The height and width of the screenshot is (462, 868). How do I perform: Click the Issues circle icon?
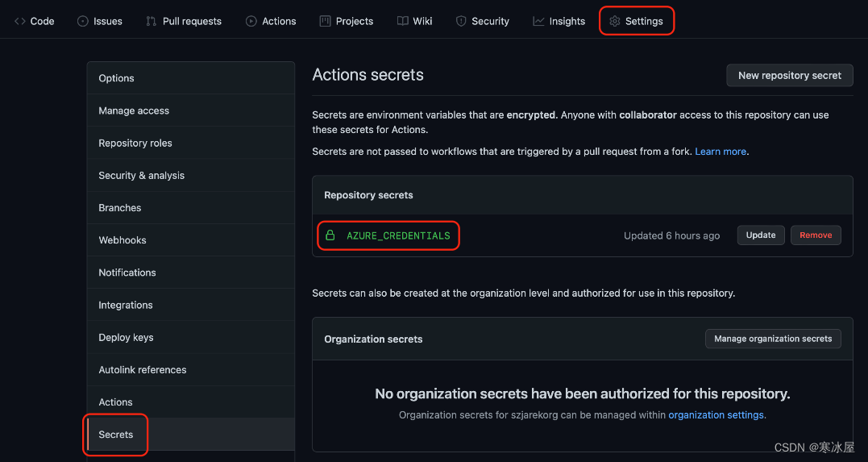[82, 21]
